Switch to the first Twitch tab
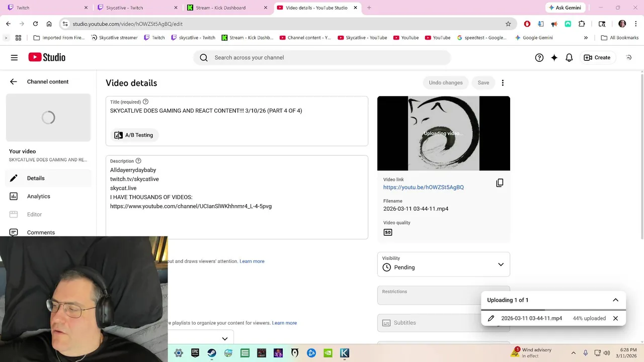Viewport: 644px width, 362px height. [x=46, y=8]
